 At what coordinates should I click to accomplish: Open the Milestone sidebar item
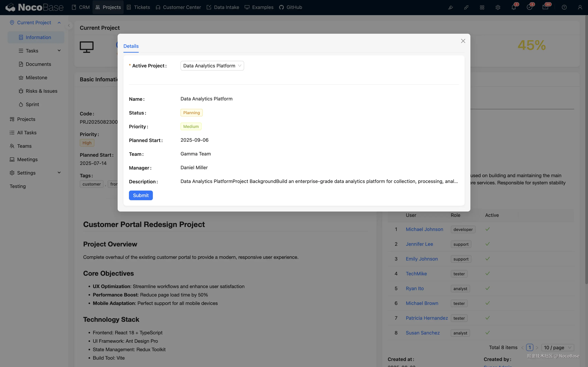pyautogui.click(x=36, y=77)
